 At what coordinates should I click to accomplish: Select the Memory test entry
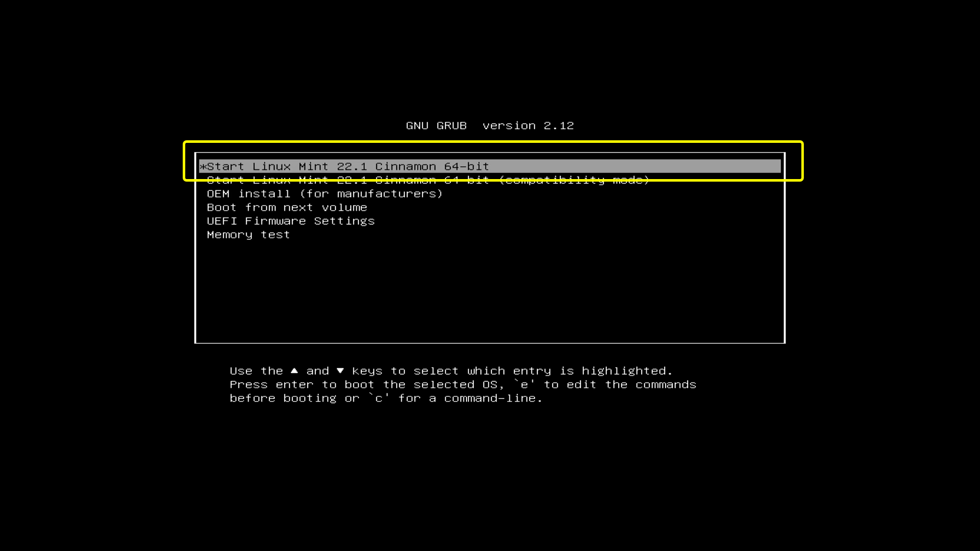pyautogui.click(x=248, y=235)
